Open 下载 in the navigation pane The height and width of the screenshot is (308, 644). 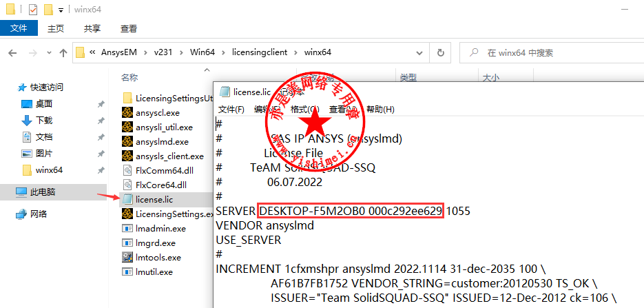pyautogui.click(x=38, y=121)
